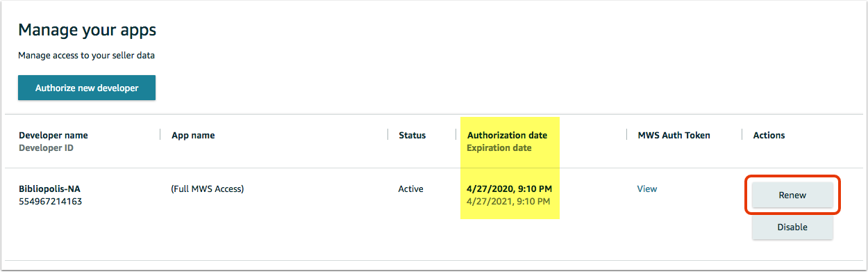Click the Actions column header

click(x=769, y=135)
